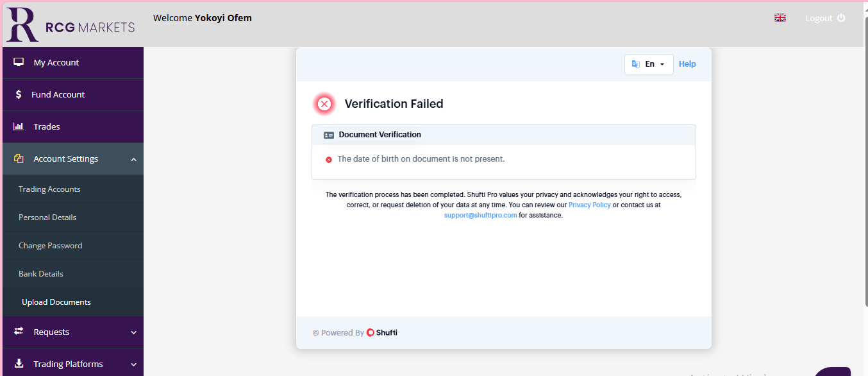Click the Fund Account dollar icon
This screenshot has width=868, height=376.
click(19, 94)
